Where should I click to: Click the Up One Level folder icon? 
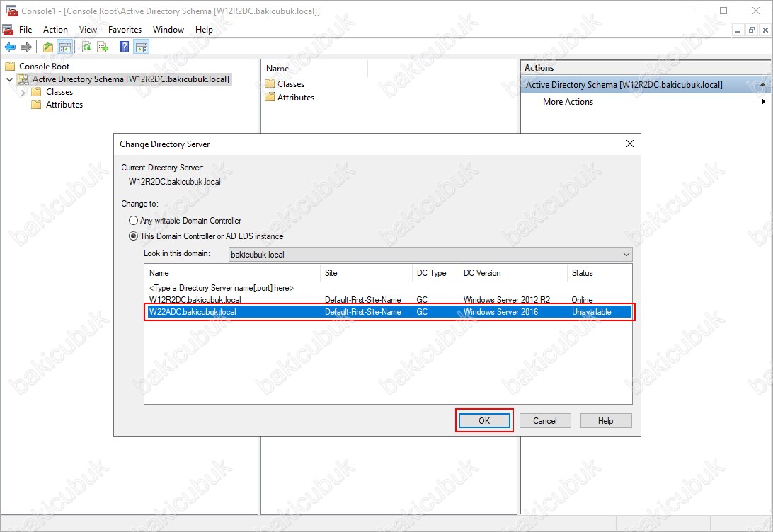(48, 47)
